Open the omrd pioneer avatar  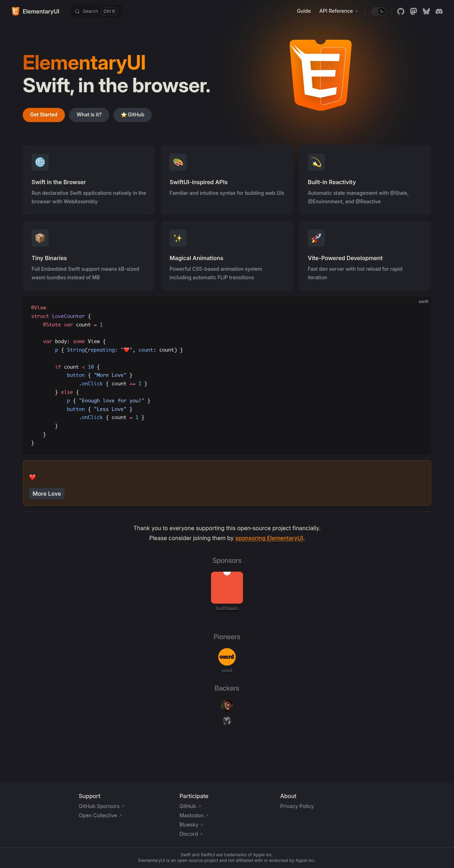[227, 657]
